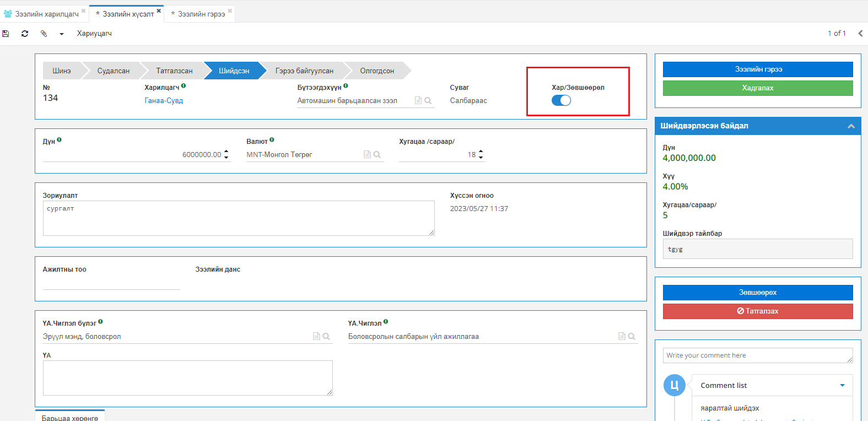Click search icon in Валют field
This screenshot has width=868, height=421.
pyautogui.click(x=377, y=155)
